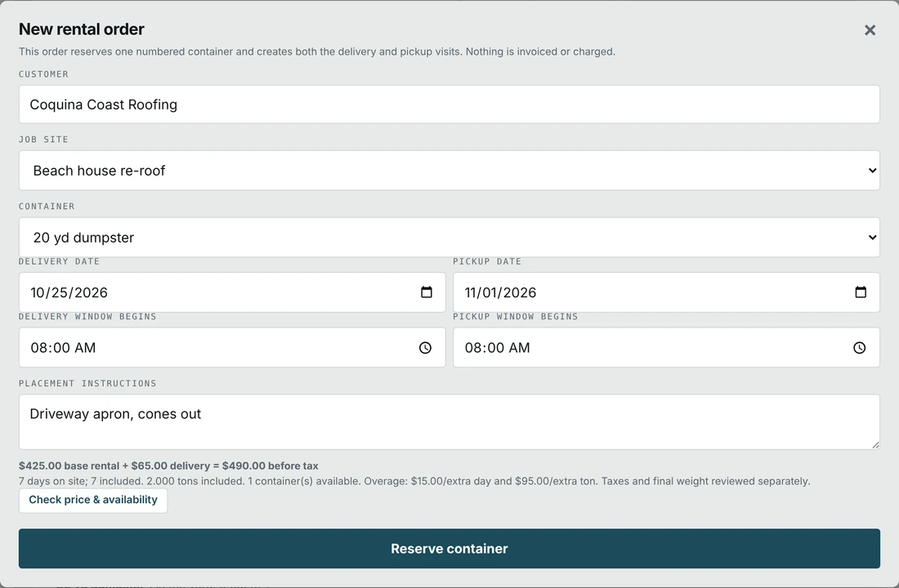Click the pickup window begins time field
The width and height of the screenshot is (899, 588).
(666, 348)
